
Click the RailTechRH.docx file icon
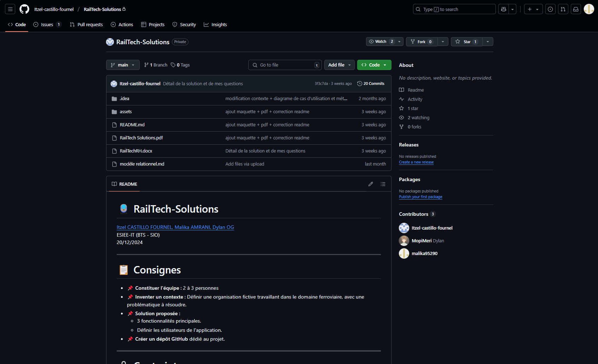pos(114,151)
